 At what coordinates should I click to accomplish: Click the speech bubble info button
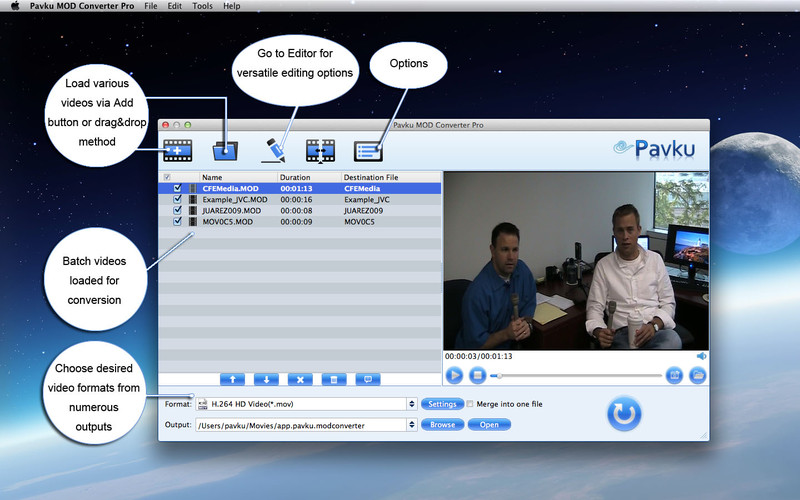click(x=368, y=379)
